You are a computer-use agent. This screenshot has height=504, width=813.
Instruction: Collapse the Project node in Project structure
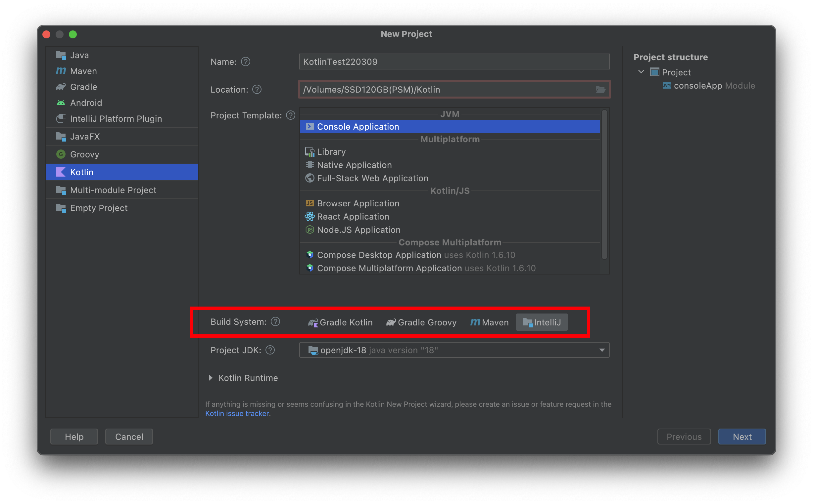point(641,72)
